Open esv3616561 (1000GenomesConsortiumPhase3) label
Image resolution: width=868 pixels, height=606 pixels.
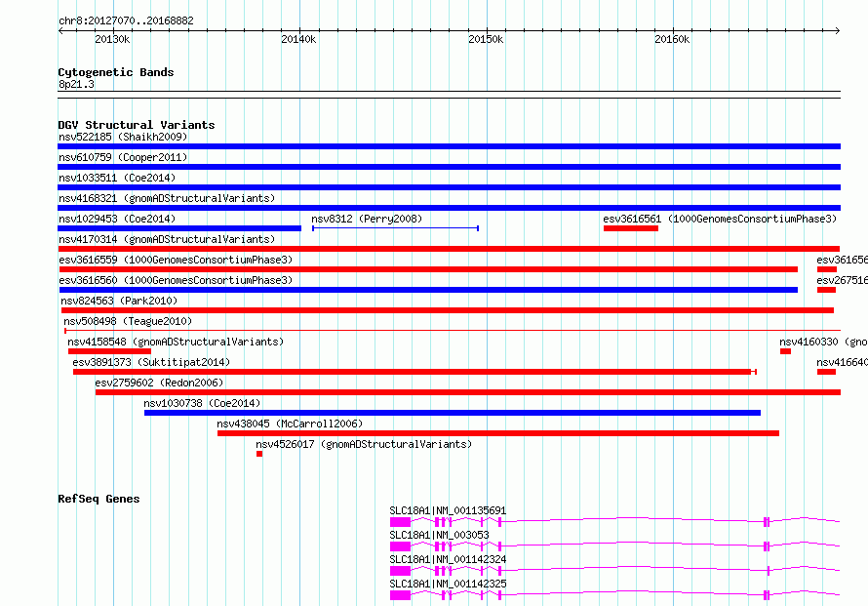tap(720, 219)
